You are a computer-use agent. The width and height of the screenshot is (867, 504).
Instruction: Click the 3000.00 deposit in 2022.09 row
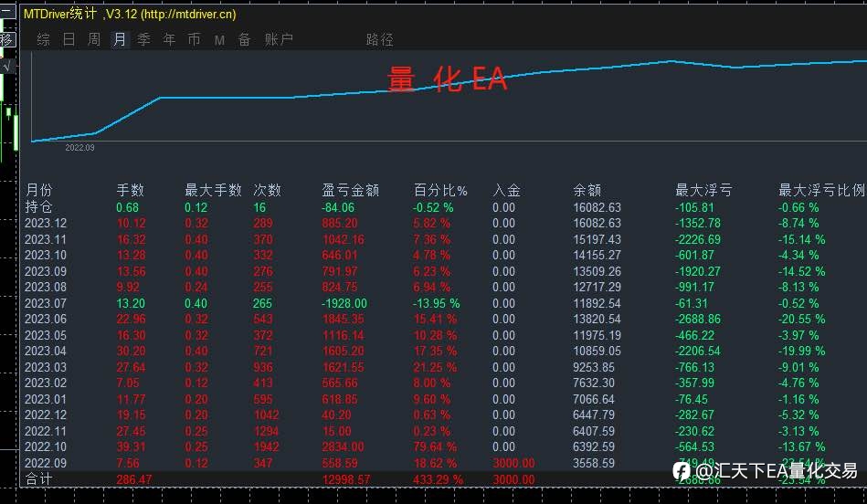513,463
